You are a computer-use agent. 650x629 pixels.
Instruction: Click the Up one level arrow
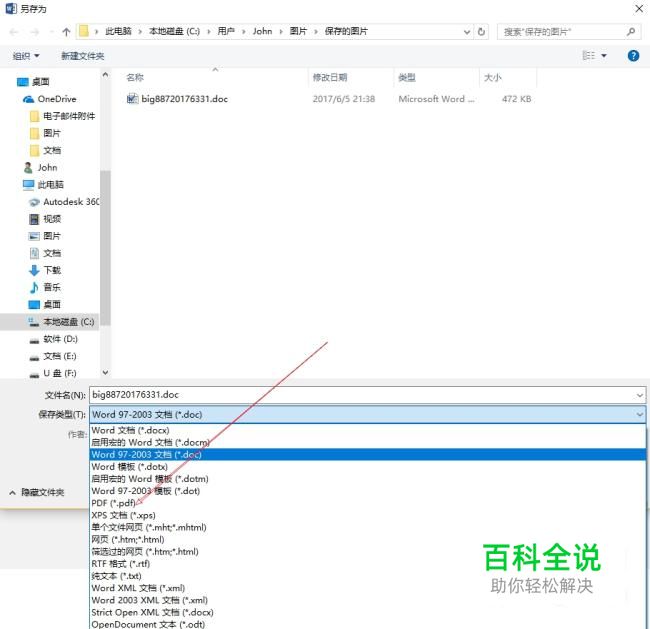tap(66, 32)
